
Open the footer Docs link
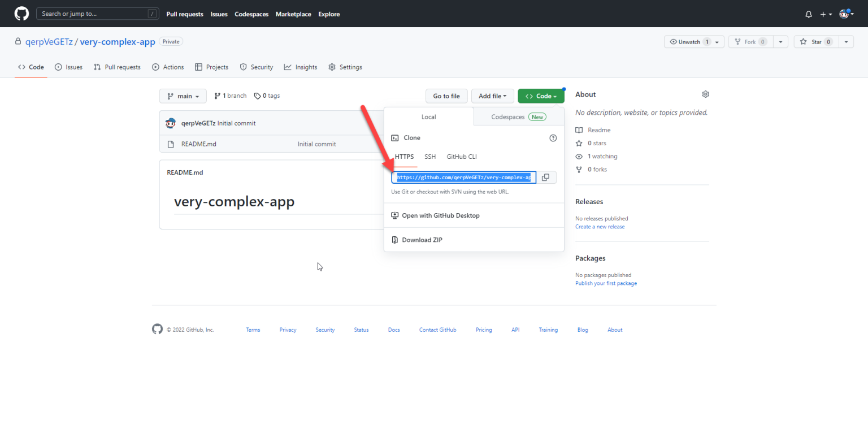point(394,330)
